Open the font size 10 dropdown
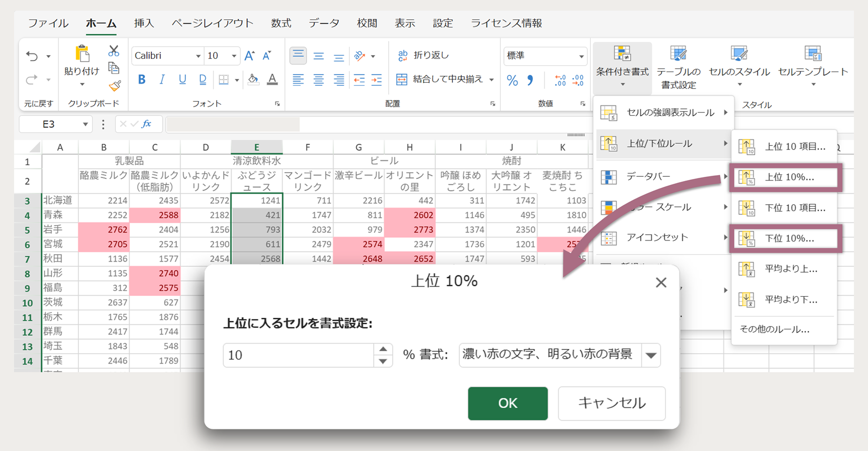 [234, 56]
